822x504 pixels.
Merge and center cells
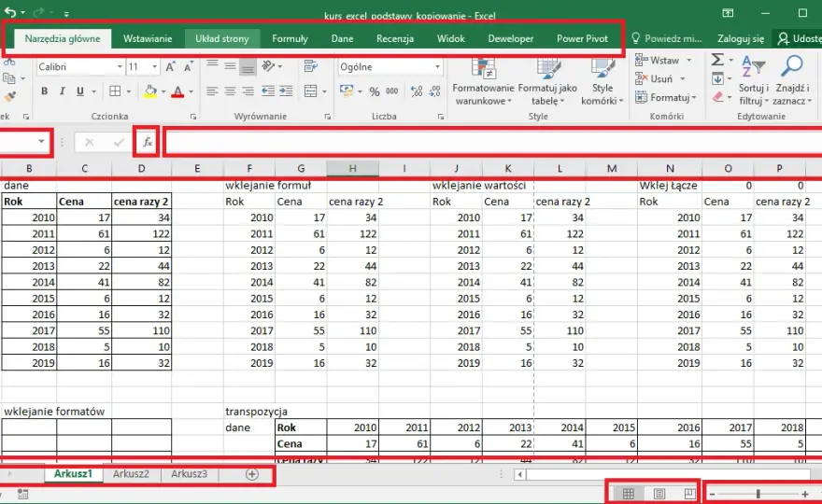pos(311,91)
